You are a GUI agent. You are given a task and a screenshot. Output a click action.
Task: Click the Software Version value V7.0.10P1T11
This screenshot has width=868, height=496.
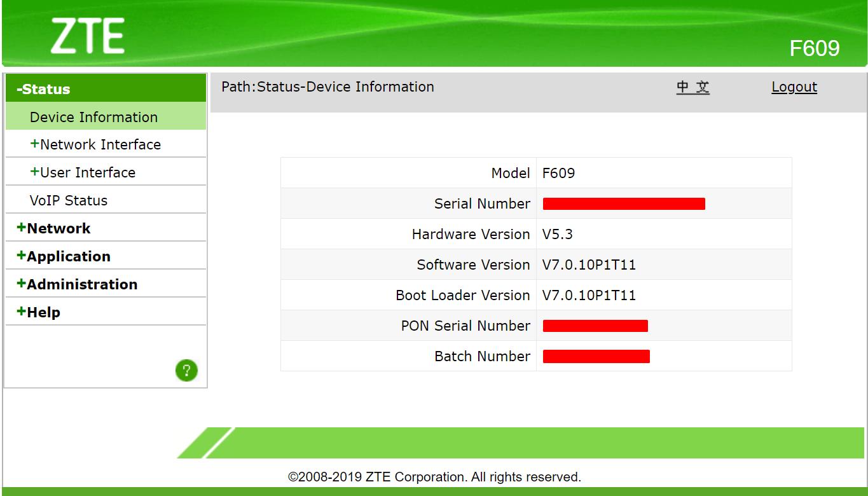(x=589, y=265)
